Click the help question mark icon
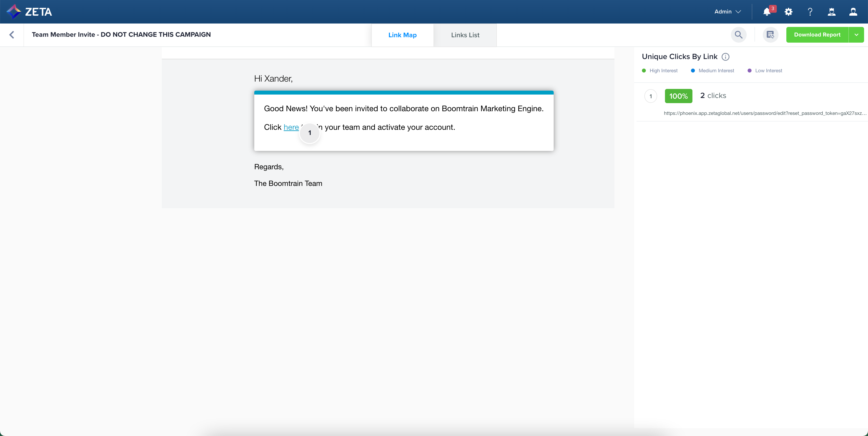This screenshot has width=868, height=436. point(810,12)
